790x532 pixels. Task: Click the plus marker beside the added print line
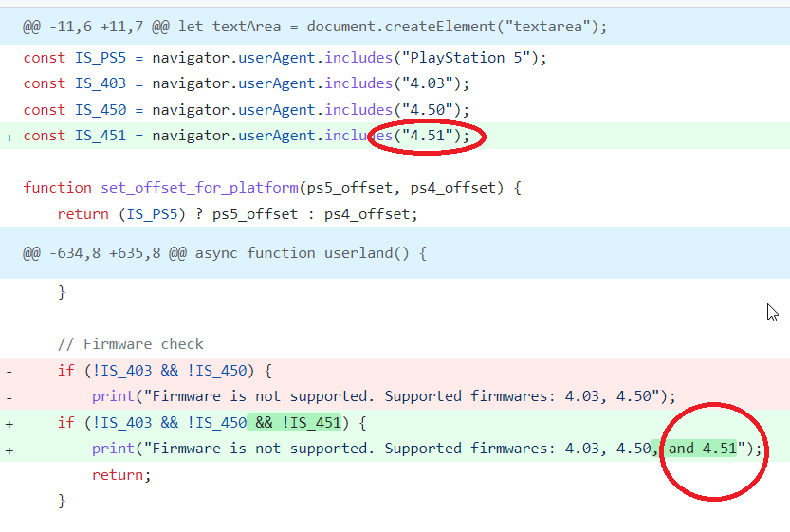pos(9,449)
